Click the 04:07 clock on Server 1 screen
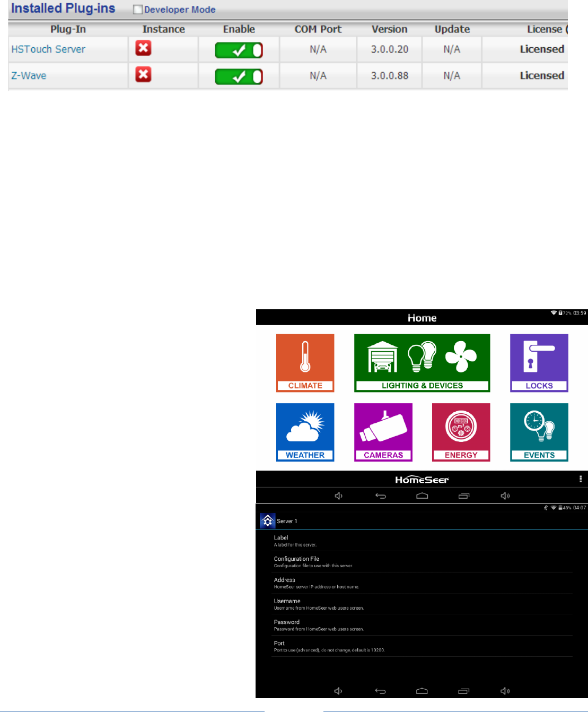The image size is (588, 712). 580,508
